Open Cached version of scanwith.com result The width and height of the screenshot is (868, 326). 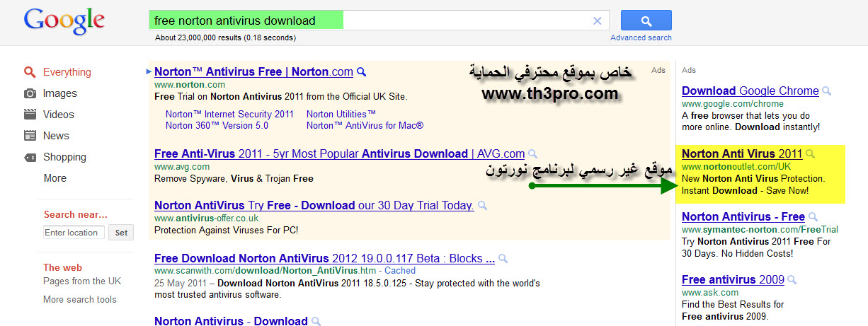(400, 270)
